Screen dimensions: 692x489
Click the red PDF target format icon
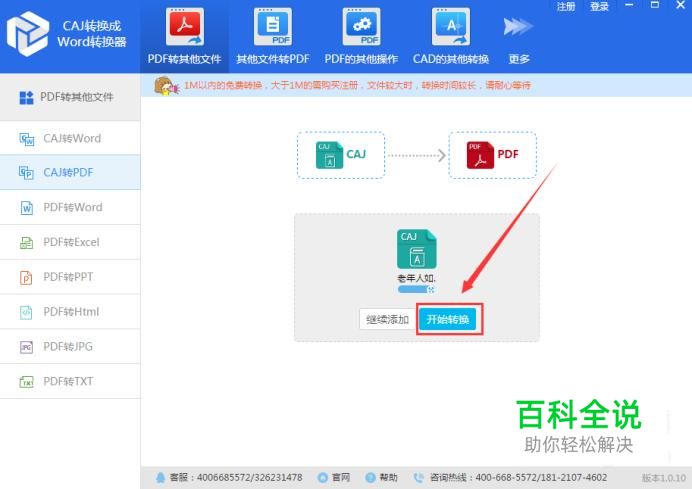[480, 155]
